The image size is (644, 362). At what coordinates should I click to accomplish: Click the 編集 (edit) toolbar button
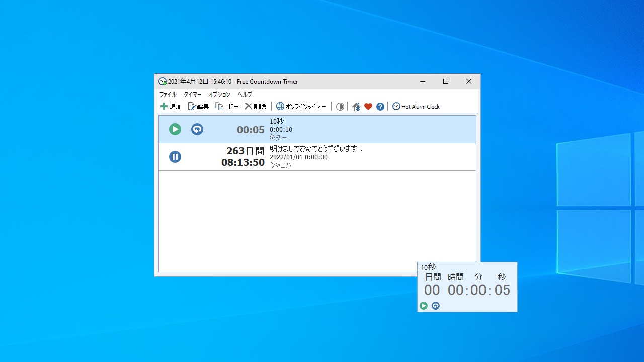coord(198,107)
